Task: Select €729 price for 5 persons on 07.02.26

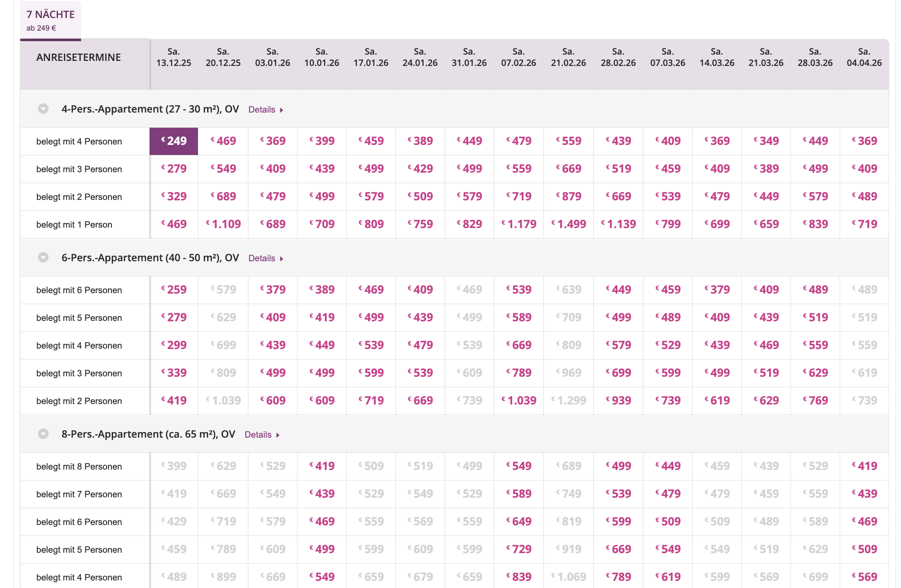Action: point(519,549)
